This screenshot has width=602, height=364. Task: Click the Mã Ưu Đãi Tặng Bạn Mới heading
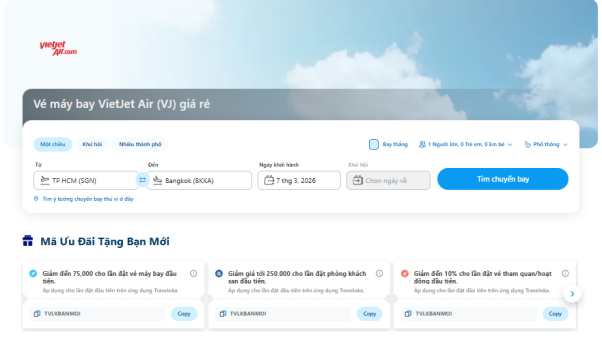coord(105,242)
